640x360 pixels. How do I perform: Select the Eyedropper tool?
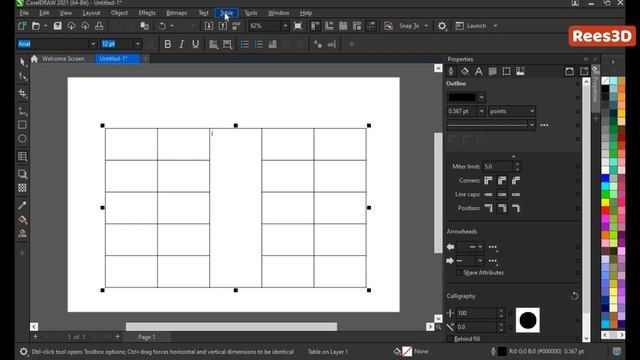coord(22,205)
